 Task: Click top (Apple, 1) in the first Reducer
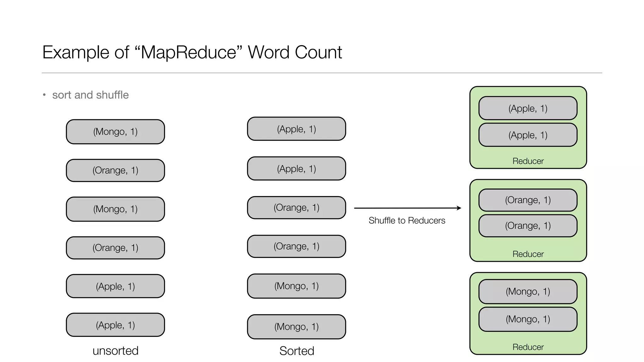[528, 108]
